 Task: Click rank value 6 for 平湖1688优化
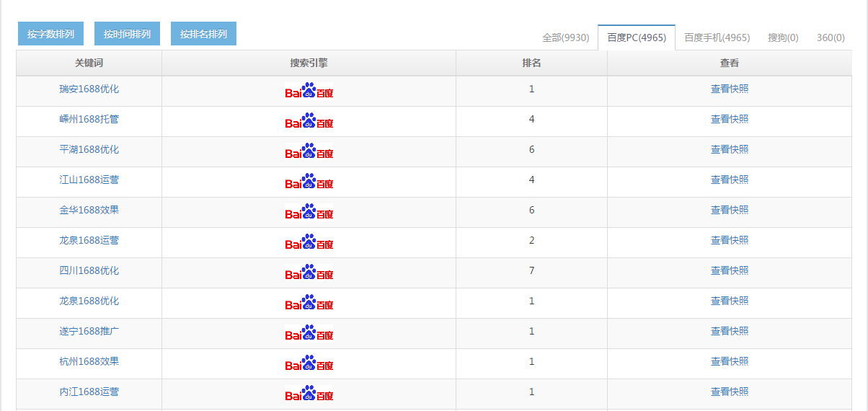click(532, 150)
